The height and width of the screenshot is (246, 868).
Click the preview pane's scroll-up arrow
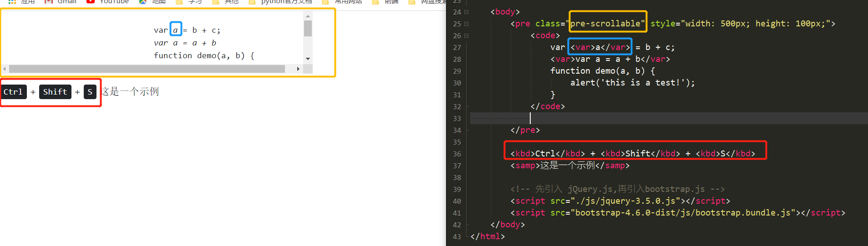click(x=308, y=16)
